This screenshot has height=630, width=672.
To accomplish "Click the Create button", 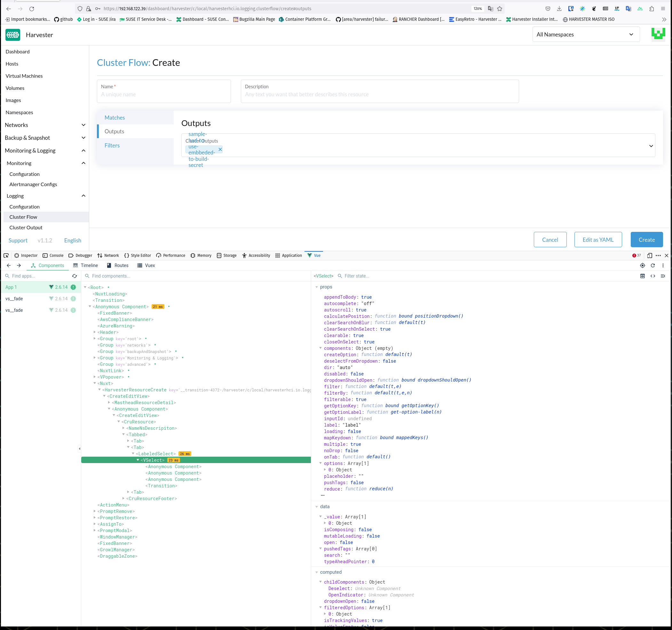I will (646, 239).
